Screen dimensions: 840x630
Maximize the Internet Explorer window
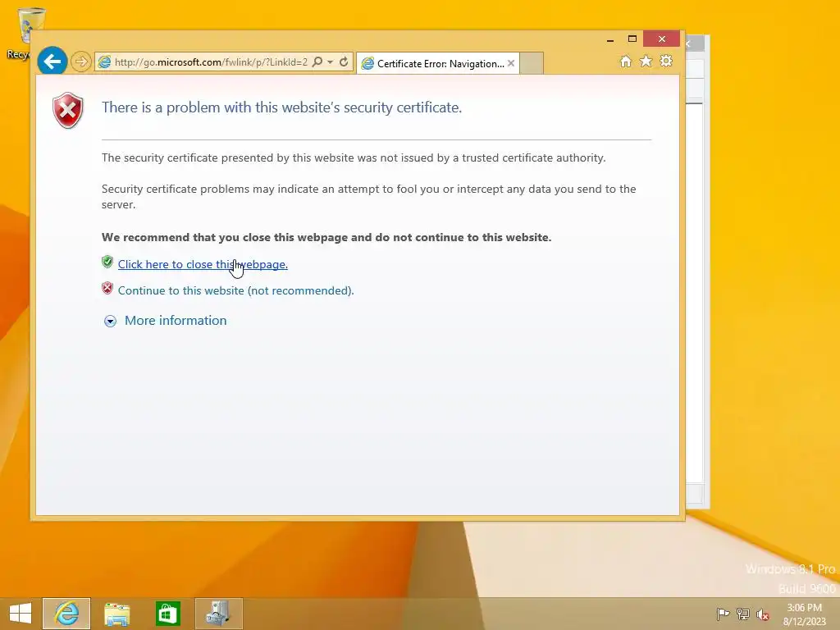coord(632,39)
